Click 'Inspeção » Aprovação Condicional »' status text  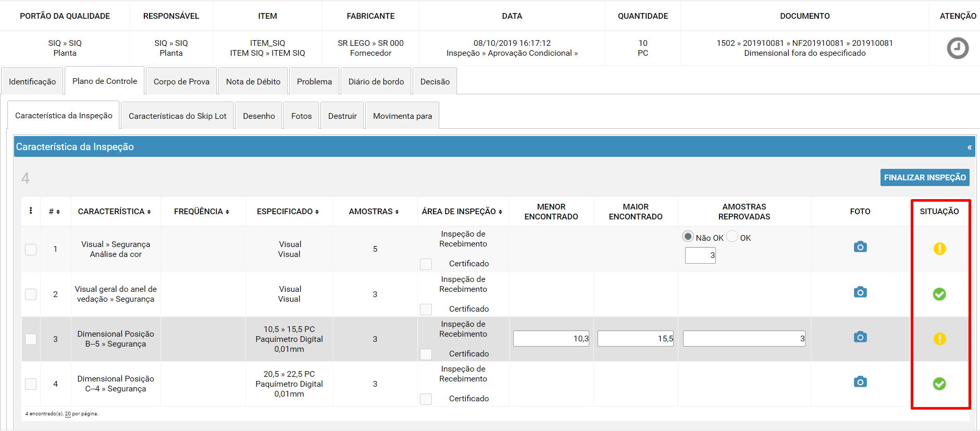point(512,53)
